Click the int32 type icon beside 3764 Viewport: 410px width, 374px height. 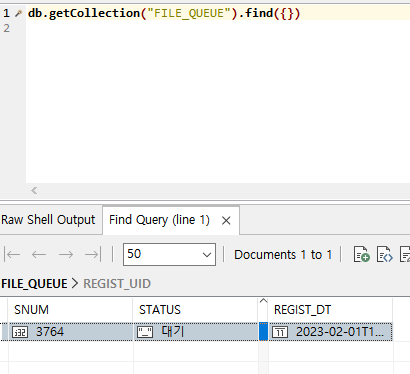click(20, 332)
